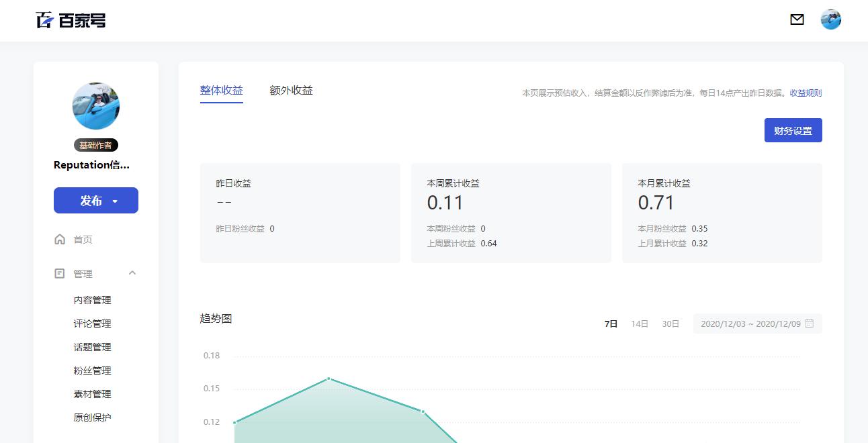Image resolution: width=868 pixels, height=443 pixels.
Task: Open the 收益规则 rules link
Action: tap(807, 93)
